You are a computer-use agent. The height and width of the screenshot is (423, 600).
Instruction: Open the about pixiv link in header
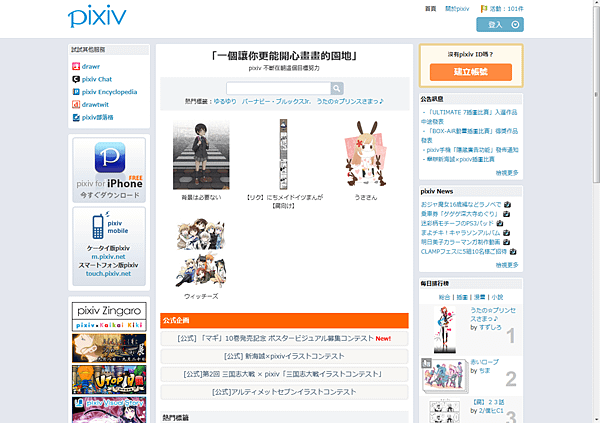tap(457, 9)
